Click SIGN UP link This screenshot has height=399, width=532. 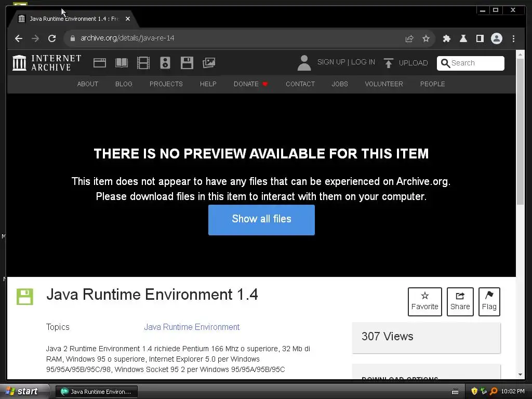[331, 62]
